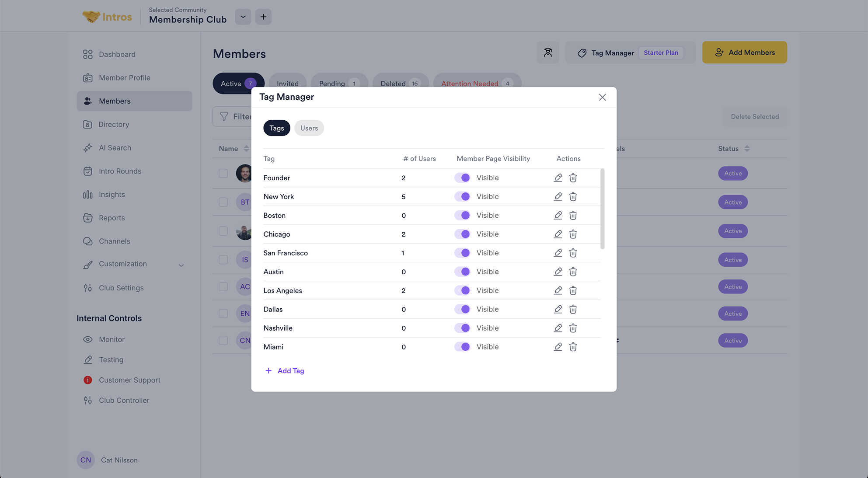Delete the Miami tag

coord(573,347)
